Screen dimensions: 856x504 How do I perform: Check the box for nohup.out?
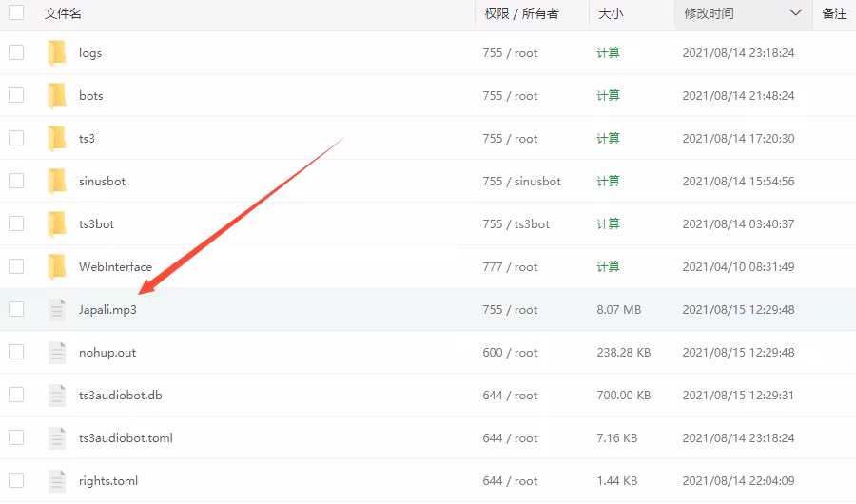(x=16, y=352)
